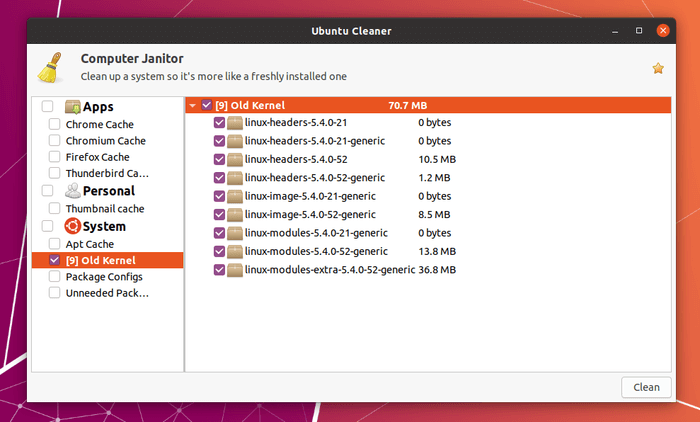Viewport: 700px width, 422px height.
Task: Click package icon for linux-modules-extra-5.4.0-52-generic
Action: 235,270
